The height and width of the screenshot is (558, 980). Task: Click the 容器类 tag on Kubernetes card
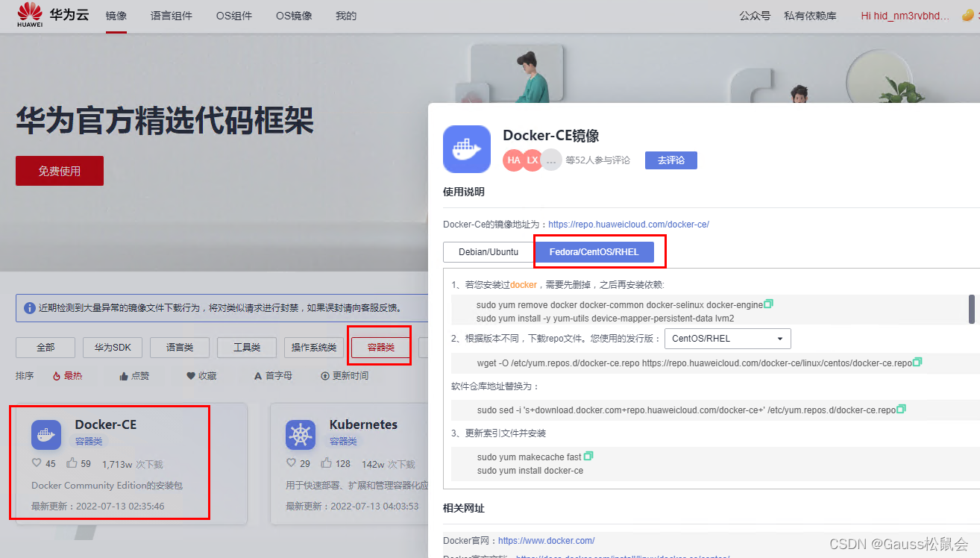pyautogui.click(x=343, y=441)
